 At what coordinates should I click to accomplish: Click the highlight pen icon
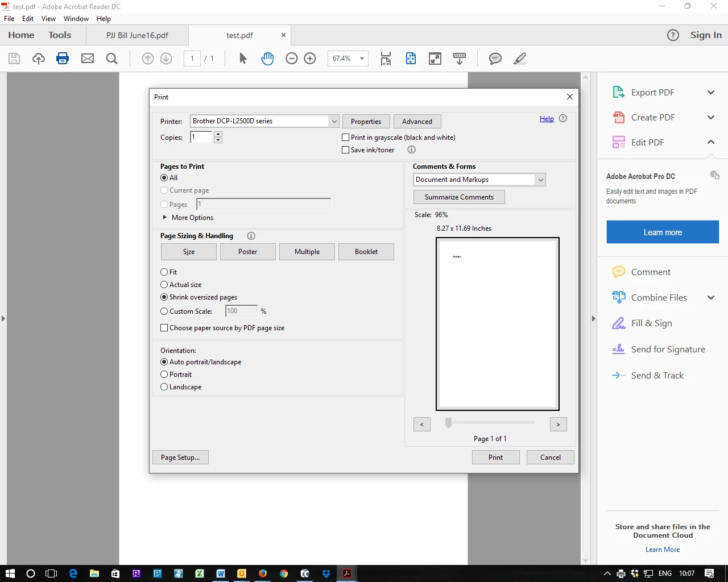pyautogui.click(x=520, y=59)
